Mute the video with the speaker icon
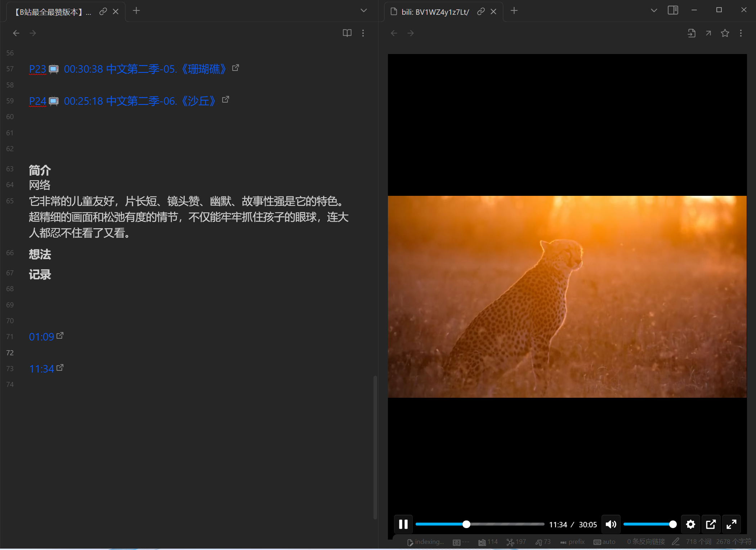This screenshot has width=756, height=550. pos(611,524)
